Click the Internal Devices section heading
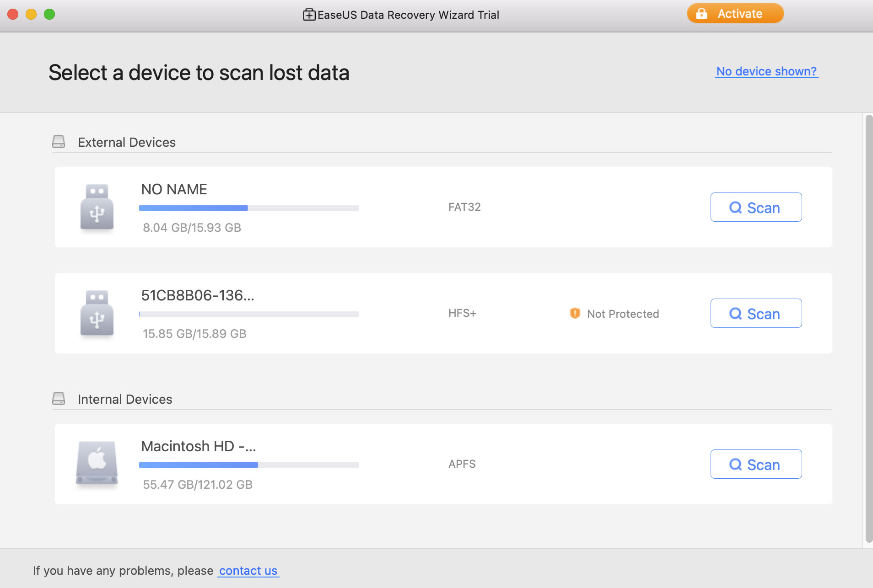Screen dimensions: 873x588 coord(125,399)
